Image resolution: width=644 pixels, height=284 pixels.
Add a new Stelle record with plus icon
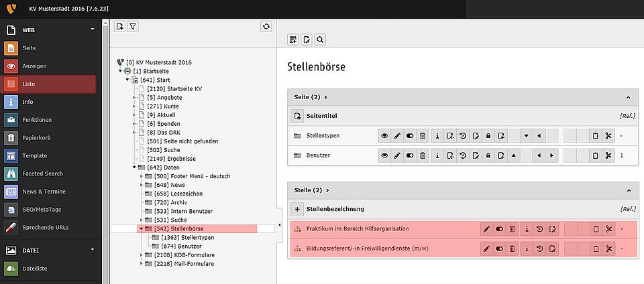click(x=298, y=209)
